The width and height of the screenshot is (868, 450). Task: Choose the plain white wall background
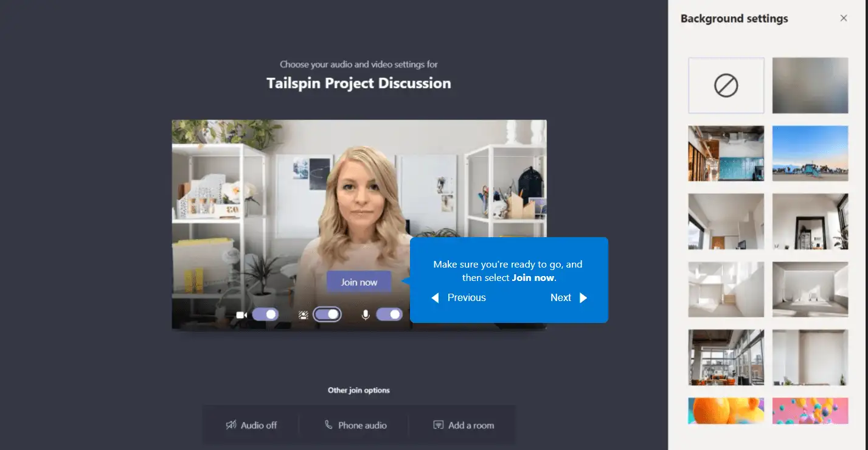pos(810,358)
